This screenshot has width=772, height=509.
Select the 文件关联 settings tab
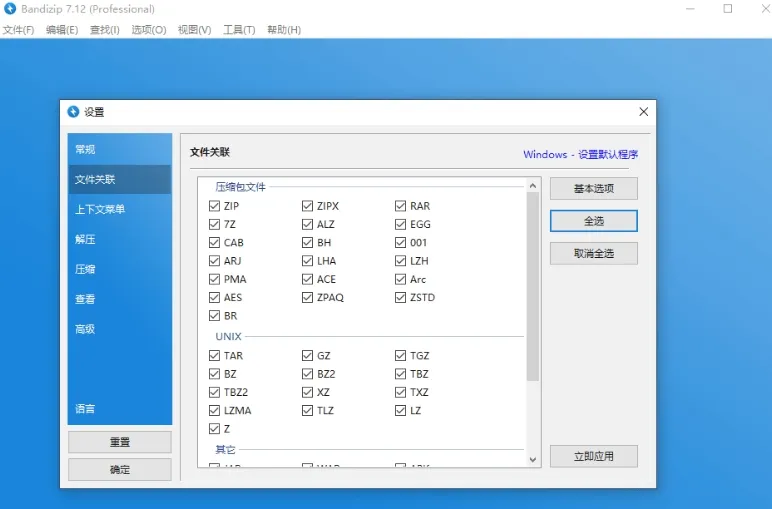click(x=120, y=179)
